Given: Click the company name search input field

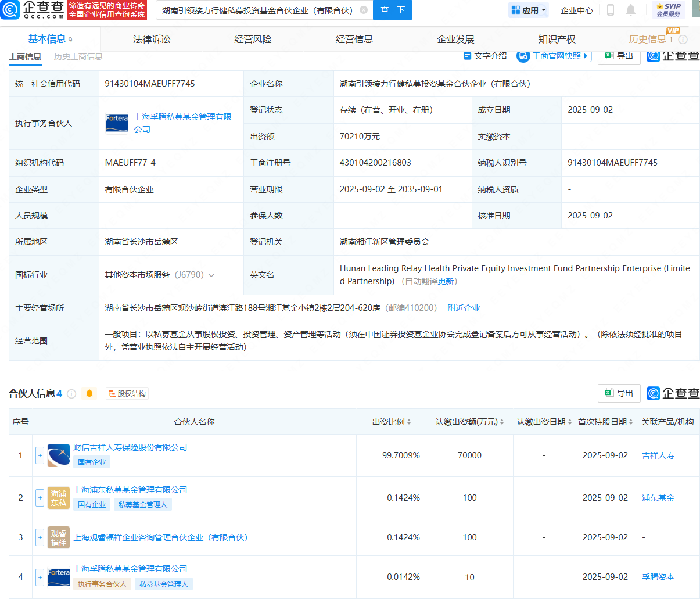Looking at the screenshot, I should click(257, 10).
